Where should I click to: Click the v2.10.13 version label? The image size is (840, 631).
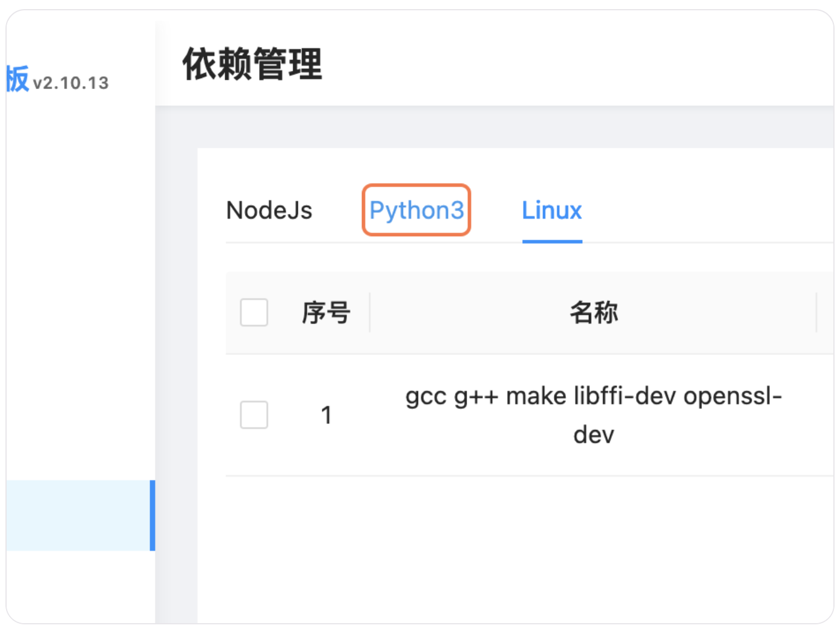click(x=71, y=83)
